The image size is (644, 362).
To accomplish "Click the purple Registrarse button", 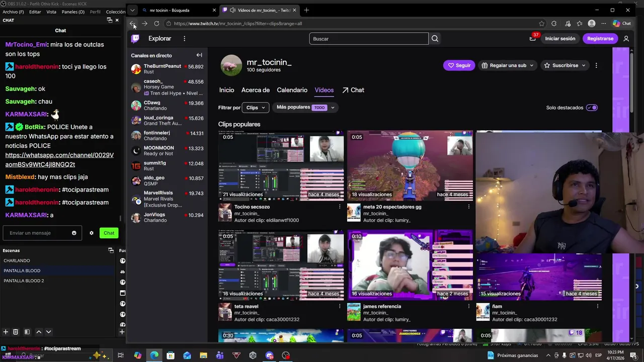I will (600, 39).
